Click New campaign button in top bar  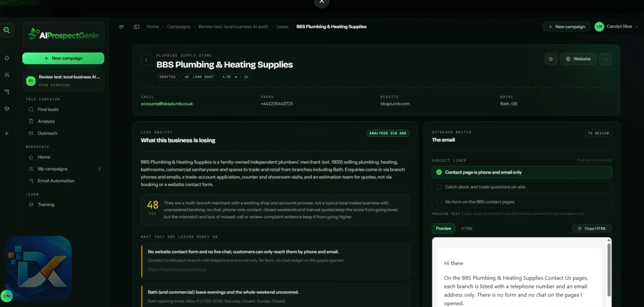click(x=566, y=27)
